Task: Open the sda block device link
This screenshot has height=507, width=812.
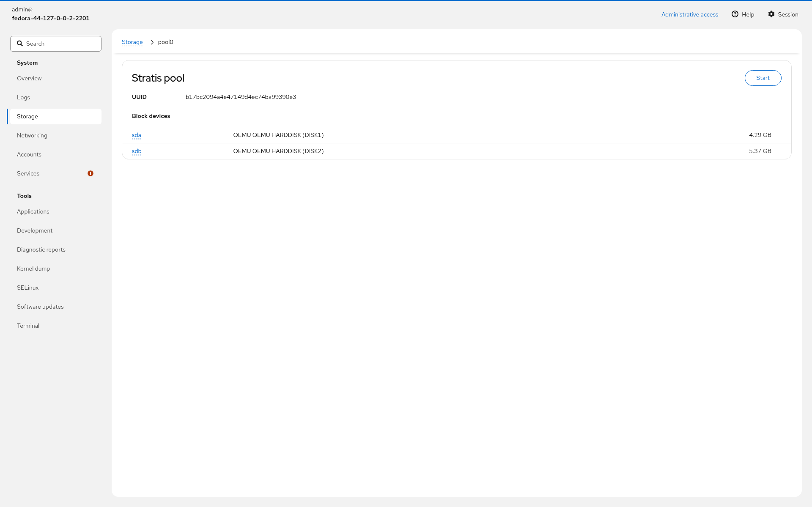Action: pos(137,135)
